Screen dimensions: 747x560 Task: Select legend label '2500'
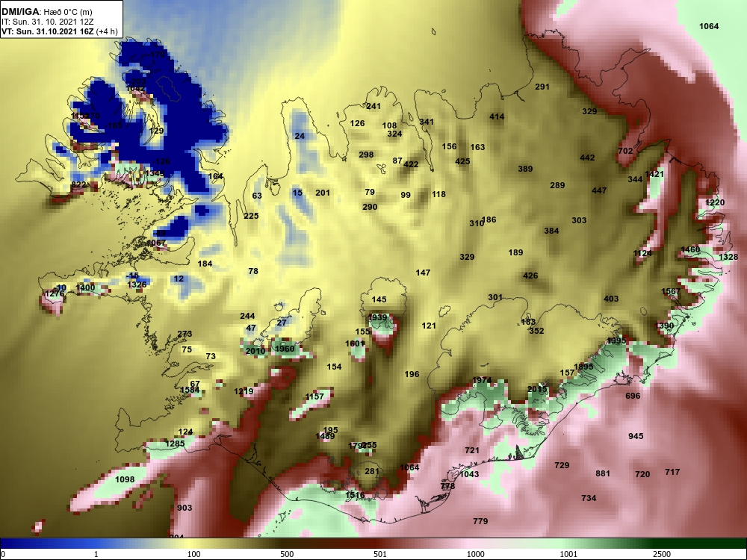click(x=661, y=554)
